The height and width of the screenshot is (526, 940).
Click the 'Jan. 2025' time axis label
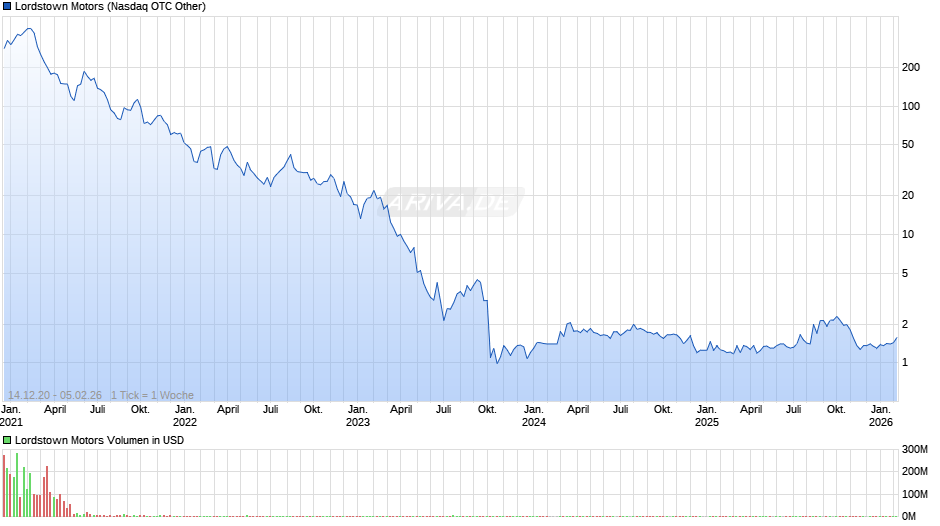click(707, 416)
